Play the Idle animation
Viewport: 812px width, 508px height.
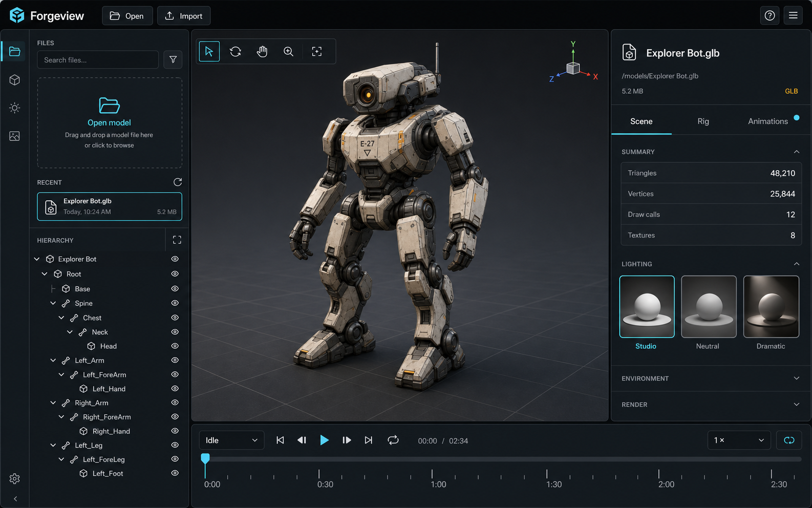click(324, 440)
